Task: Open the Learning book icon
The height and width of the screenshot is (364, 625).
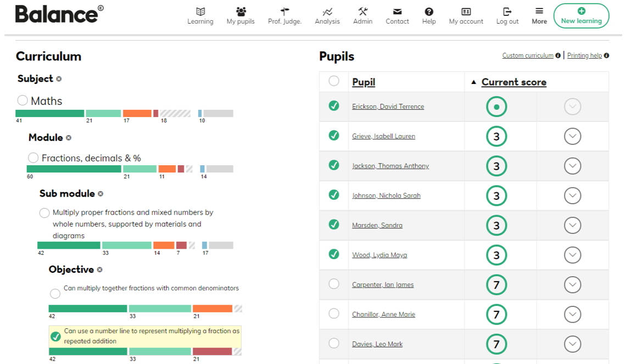Action: tap(200, 12)
